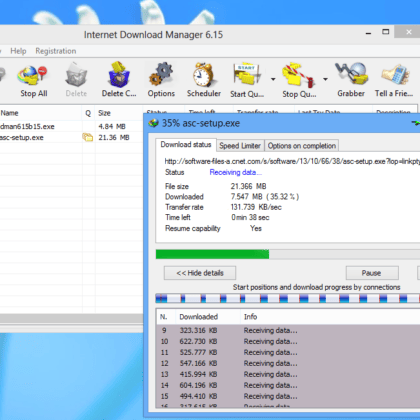Click the Receiving data status text at top
This screenshot has height=420, width=420.
[x=235, y=172]
